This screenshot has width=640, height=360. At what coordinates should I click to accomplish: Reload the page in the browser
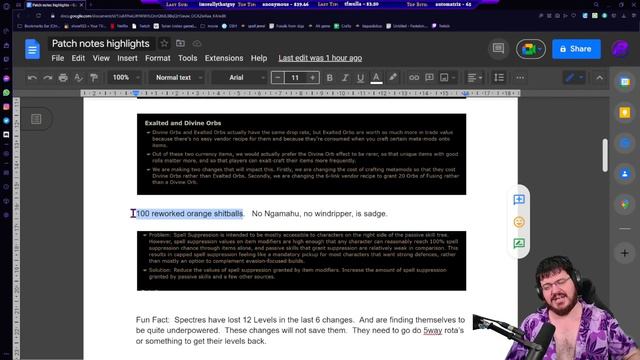point(38,16)
